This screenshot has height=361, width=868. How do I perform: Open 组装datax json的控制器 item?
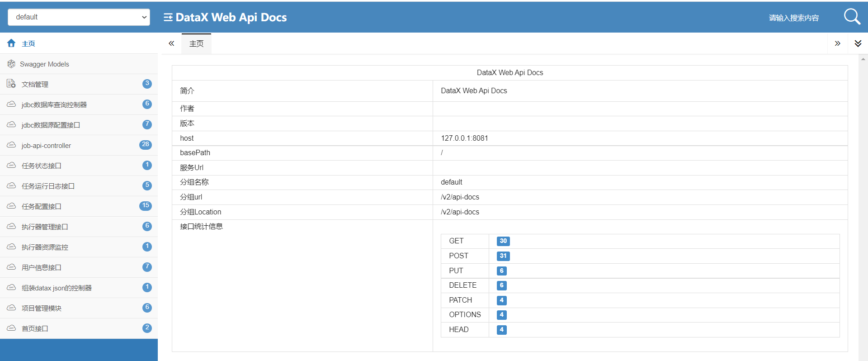pyautogui.click(x=79, y=288)
